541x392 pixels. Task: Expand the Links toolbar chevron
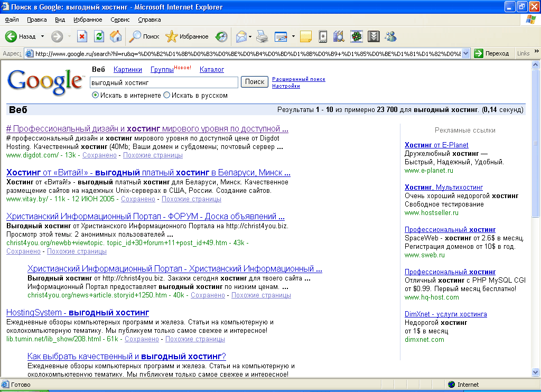537,51
